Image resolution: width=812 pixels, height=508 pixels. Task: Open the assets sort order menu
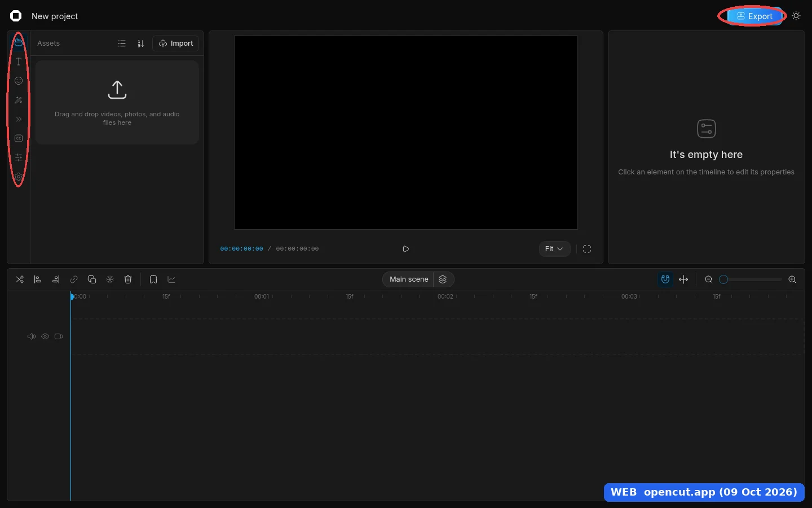pos(141,43)
